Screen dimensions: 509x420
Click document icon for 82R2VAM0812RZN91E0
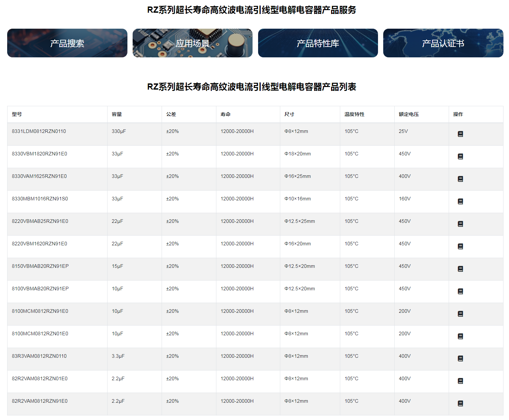click(460, 403)
